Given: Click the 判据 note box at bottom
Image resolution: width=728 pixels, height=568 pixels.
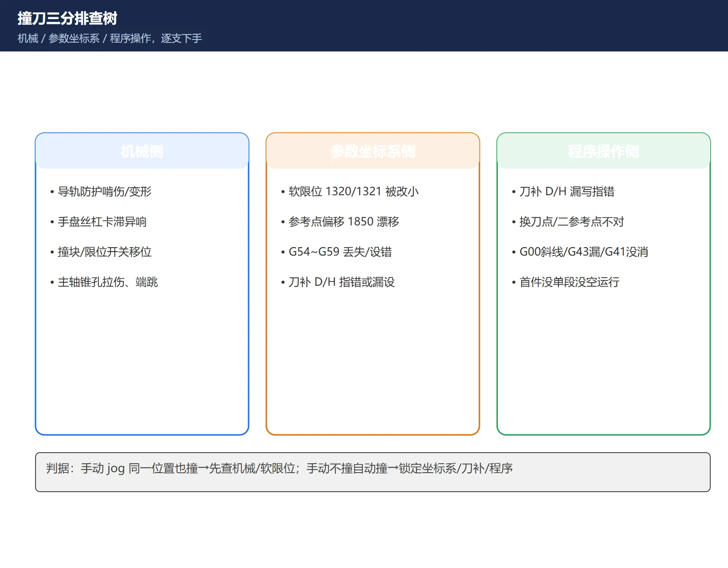Looking at the screenshot, I should (373, 472).
